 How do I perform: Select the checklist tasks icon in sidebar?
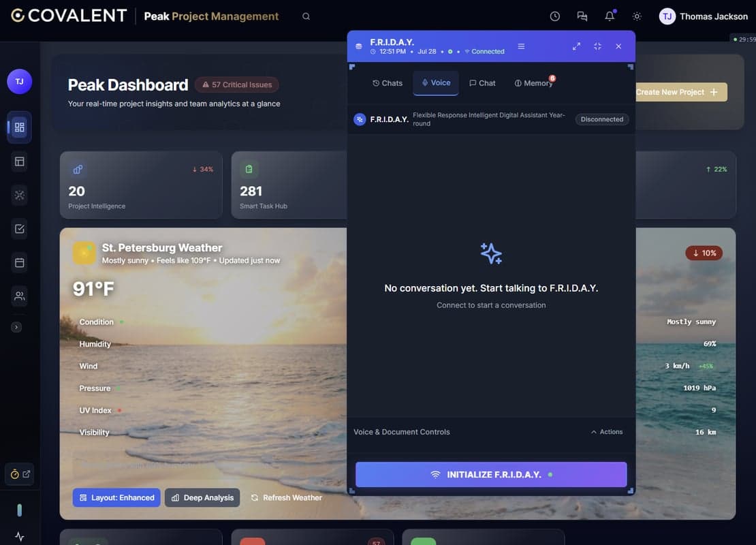(x=20, y=229)
